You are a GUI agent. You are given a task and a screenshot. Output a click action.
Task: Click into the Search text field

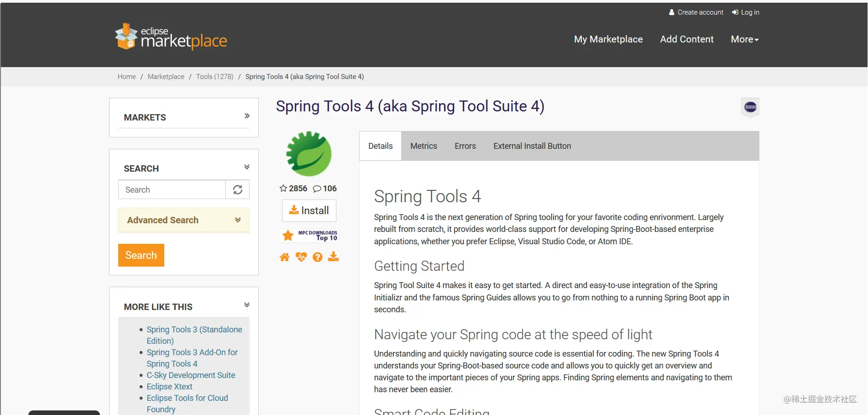click(x=172, y=189)
